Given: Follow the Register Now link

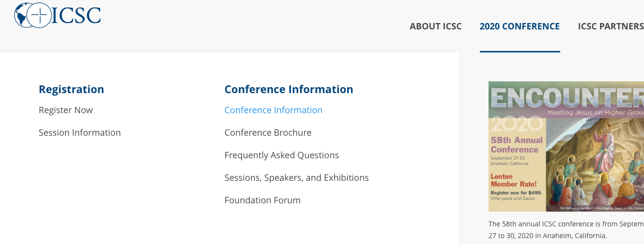Looking at the screenshot, I should point(66,110).
